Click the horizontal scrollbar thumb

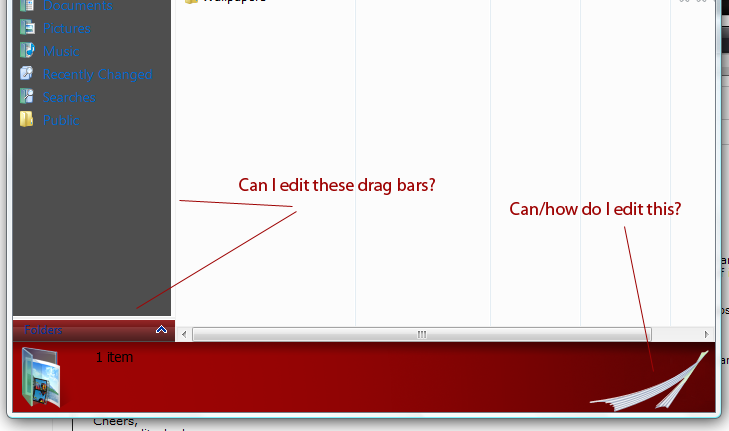tap(422, 334)
